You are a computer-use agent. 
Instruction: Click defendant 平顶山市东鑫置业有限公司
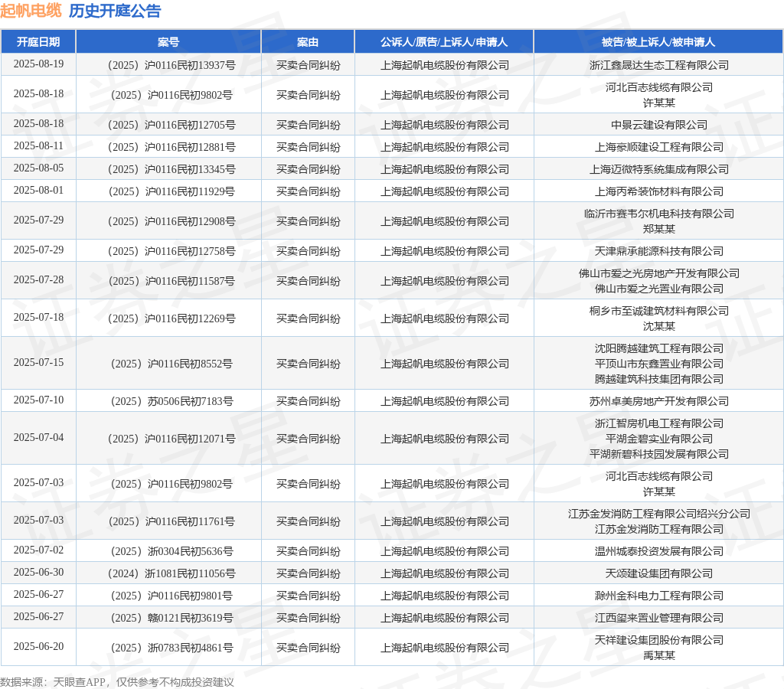point(659,364)
